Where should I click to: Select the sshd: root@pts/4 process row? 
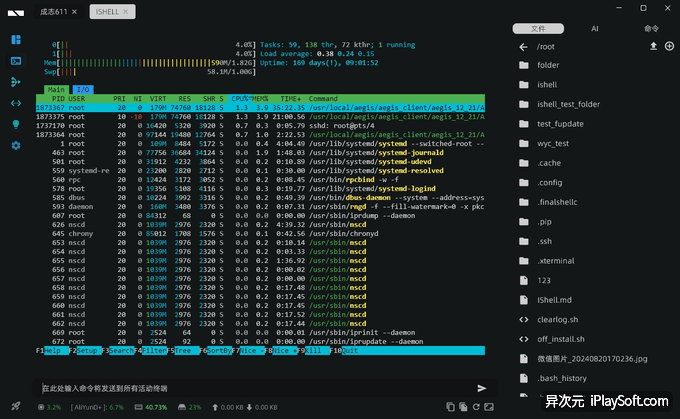coord(260,126)
